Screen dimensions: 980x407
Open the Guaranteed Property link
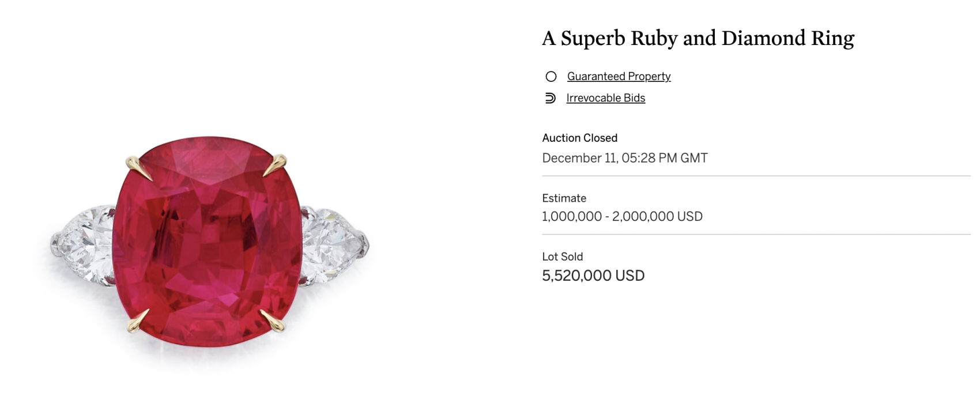tap(619, 77)
